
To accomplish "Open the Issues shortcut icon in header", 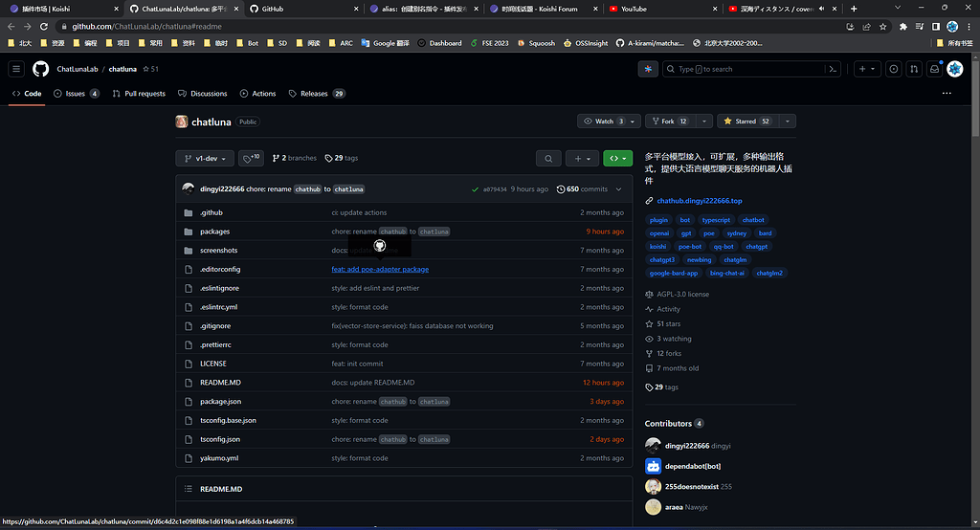I will click(893, 69).
